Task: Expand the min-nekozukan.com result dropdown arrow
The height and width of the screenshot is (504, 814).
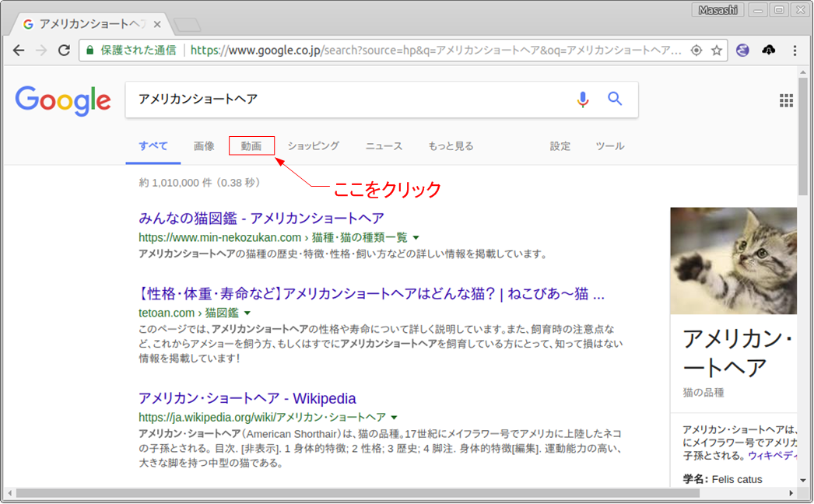Action: tap(416, 238)
